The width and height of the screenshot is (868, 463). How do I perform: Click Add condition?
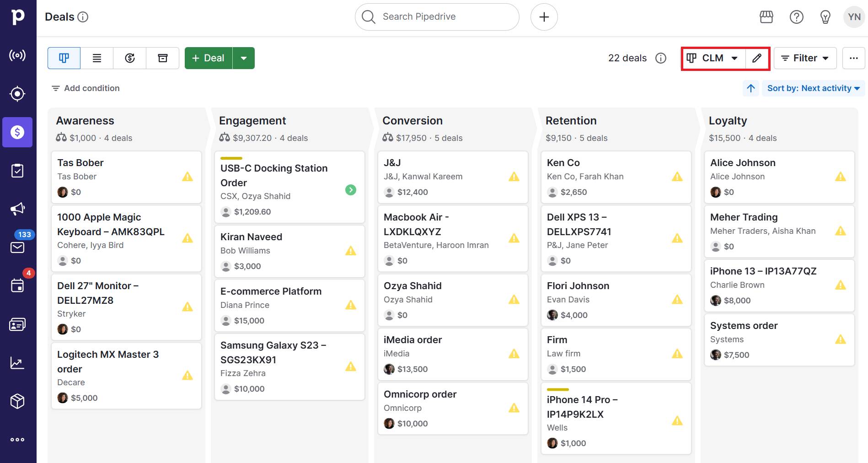click(x=86, y=88)
